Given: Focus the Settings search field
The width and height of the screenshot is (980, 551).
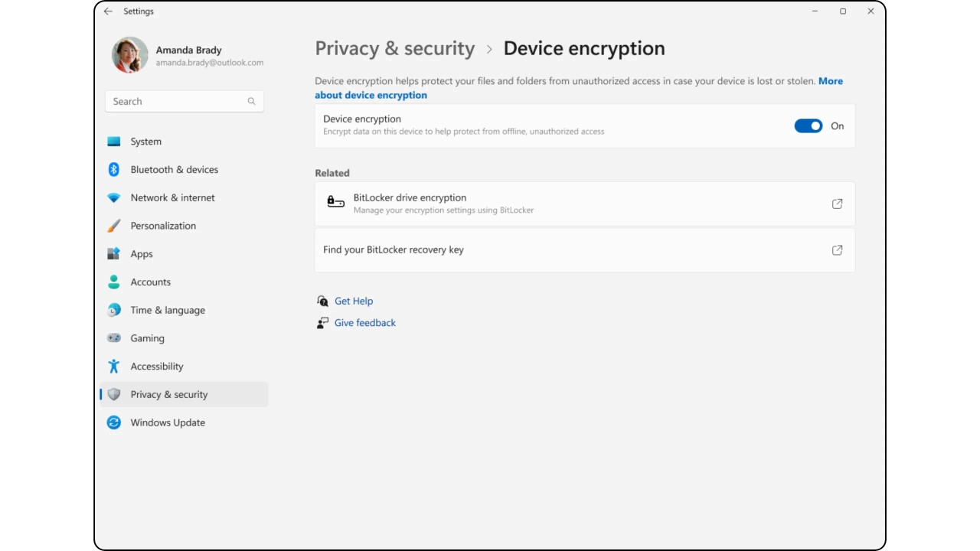Looking at the screenshot, I should 176,101.
